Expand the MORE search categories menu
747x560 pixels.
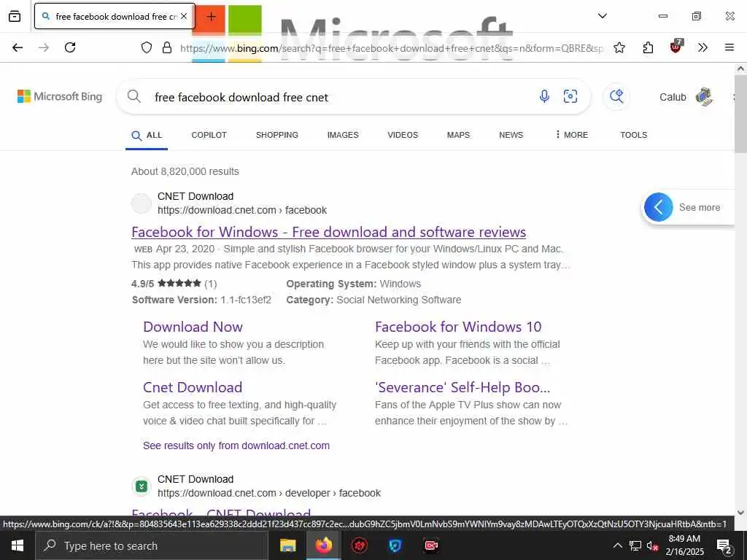pos(572,135)
